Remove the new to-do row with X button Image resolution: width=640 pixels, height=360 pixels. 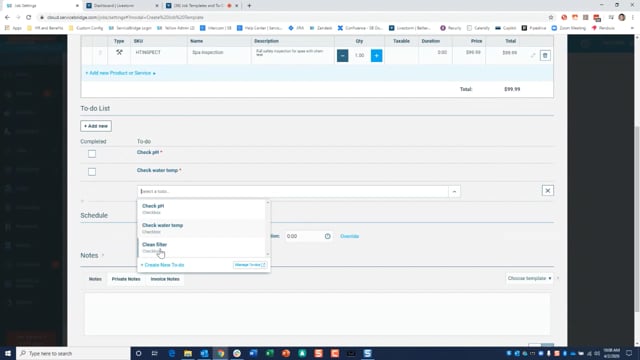[548, 191]
